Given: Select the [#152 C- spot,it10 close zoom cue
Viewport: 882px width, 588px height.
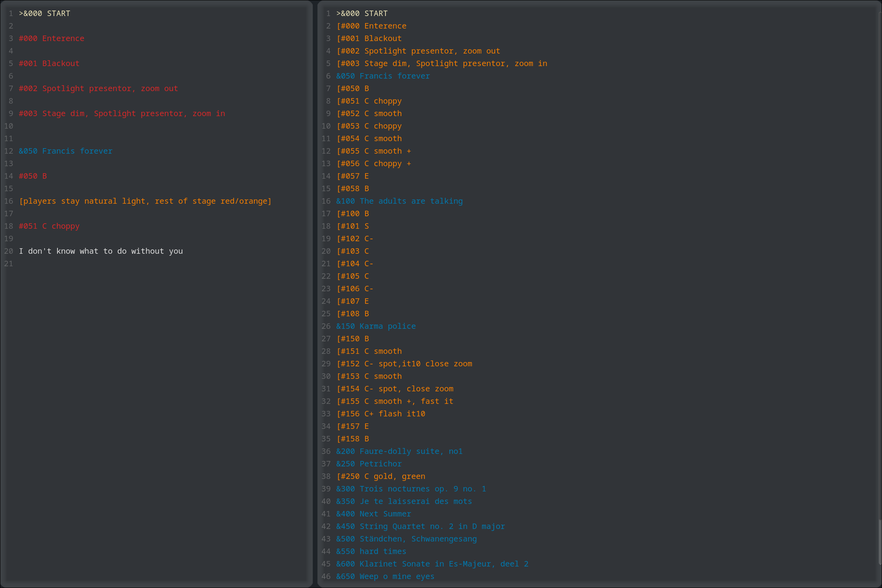Looking at the screenshot, I should pyautogui.click(x=403, y=364).
